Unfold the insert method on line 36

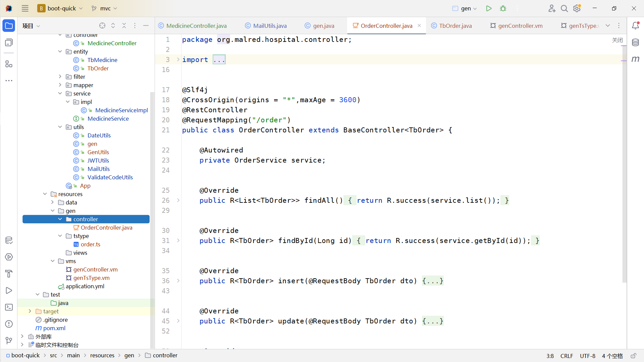coord(178,281)
